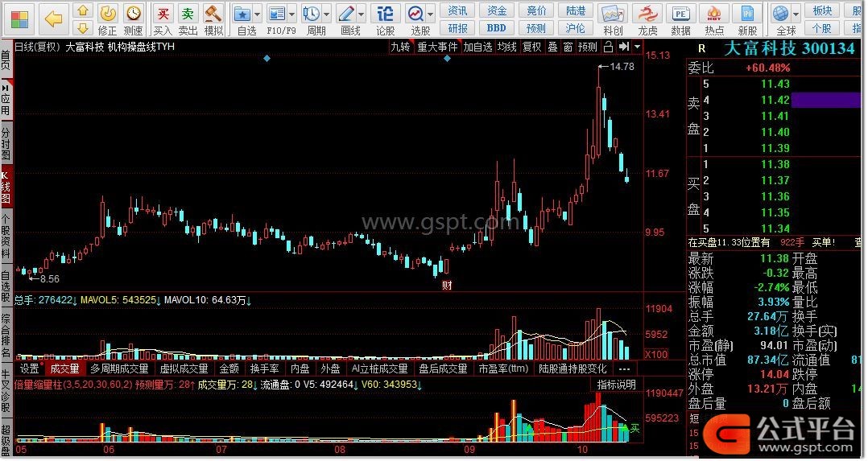The height and width of the screenshot is (461, 868).
Task: Click the yellow up arrow button
Action: 82,10
